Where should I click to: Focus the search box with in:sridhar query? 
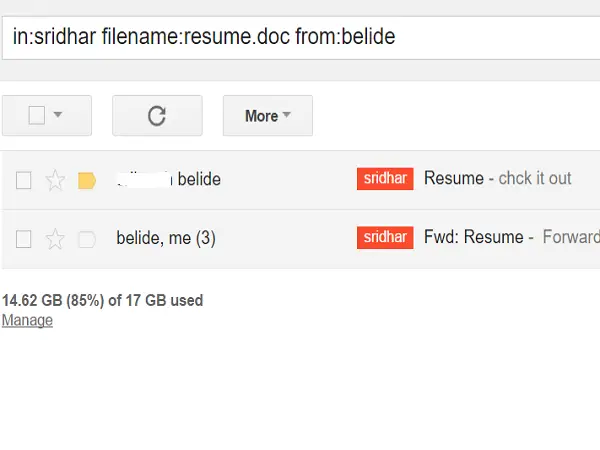click(301, 38)
